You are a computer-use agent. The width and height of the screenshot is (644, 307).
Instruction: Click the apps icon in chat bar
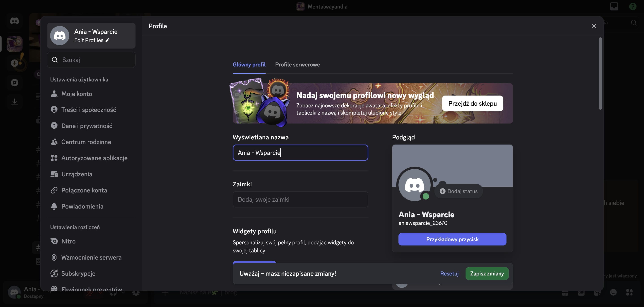pos(629,292)
